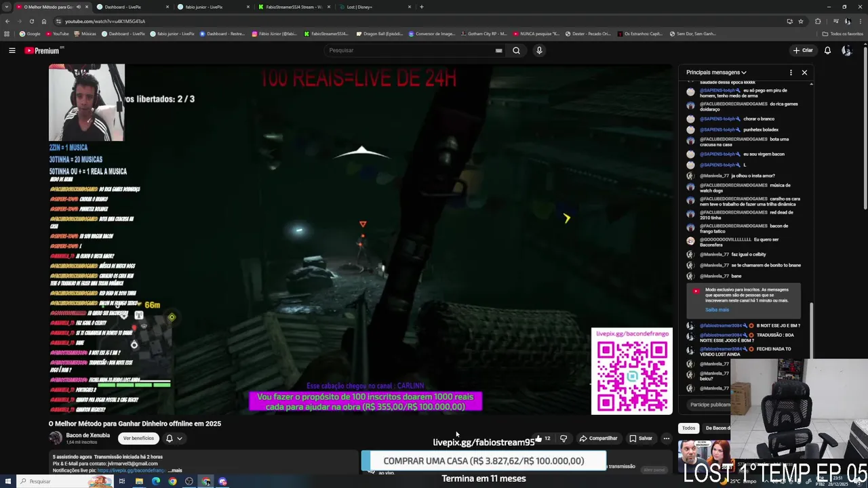868x488 pixels.
Task: Open Dragon Ball bookmark
Action: click(x=379, y=34)
